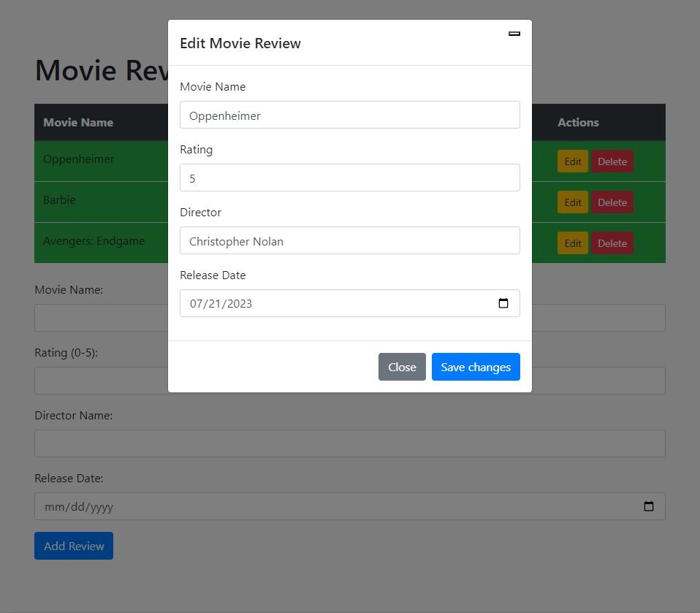Viewport: 700px width, 613px height.
Task: Delete the Avengers: Endgame review
Action: pos(612,243)
